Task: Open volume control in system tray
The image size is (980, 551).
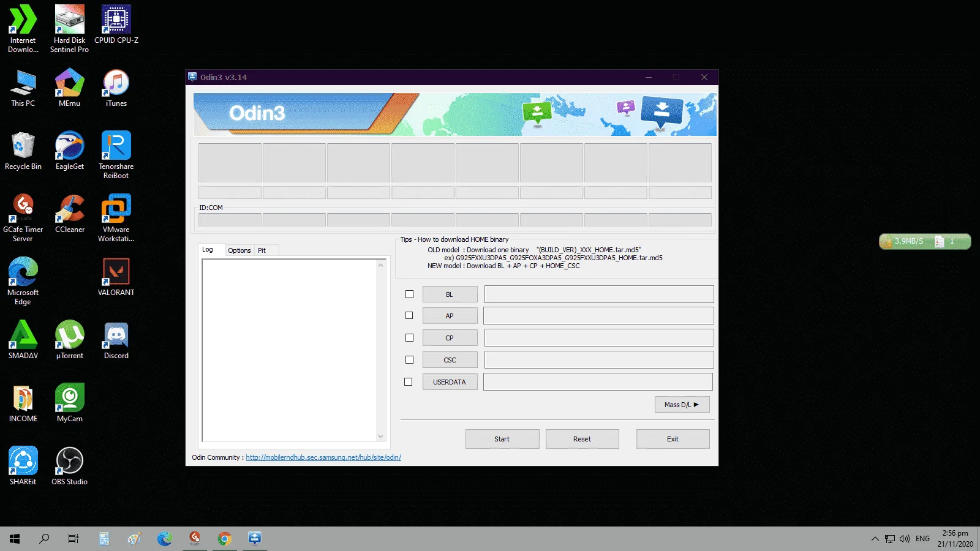Action: pos(905,539)
